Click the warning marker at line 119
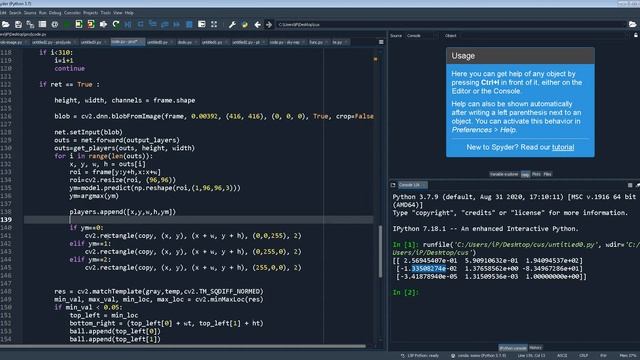This screenshot has height=360, width=640. (376, 59)
